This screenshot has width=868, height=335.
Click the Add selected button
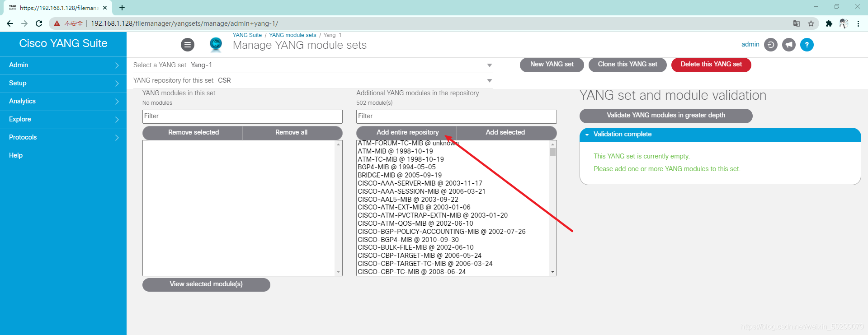[506, 133]
